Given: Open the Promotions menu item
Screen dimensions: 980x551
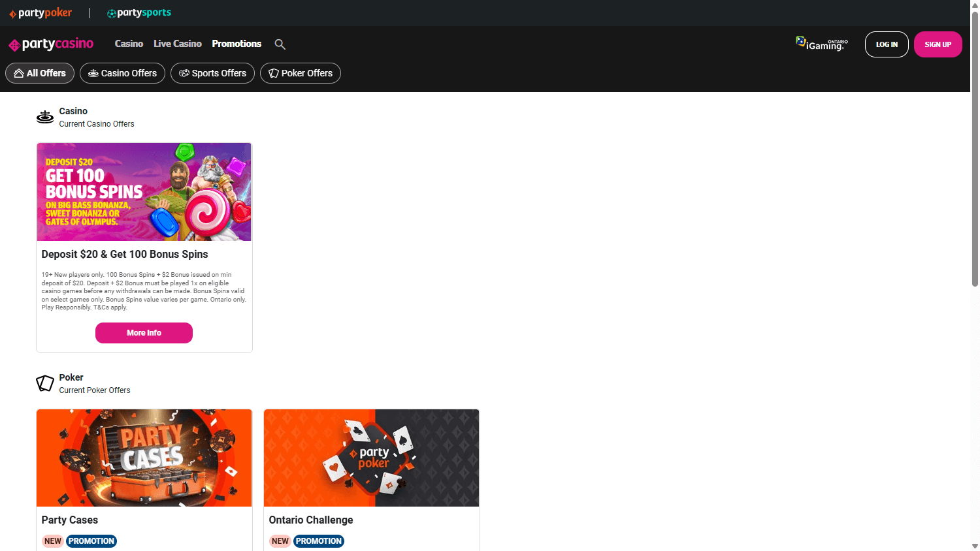Looking at the screenshot, I should click(x=237, y=44).
